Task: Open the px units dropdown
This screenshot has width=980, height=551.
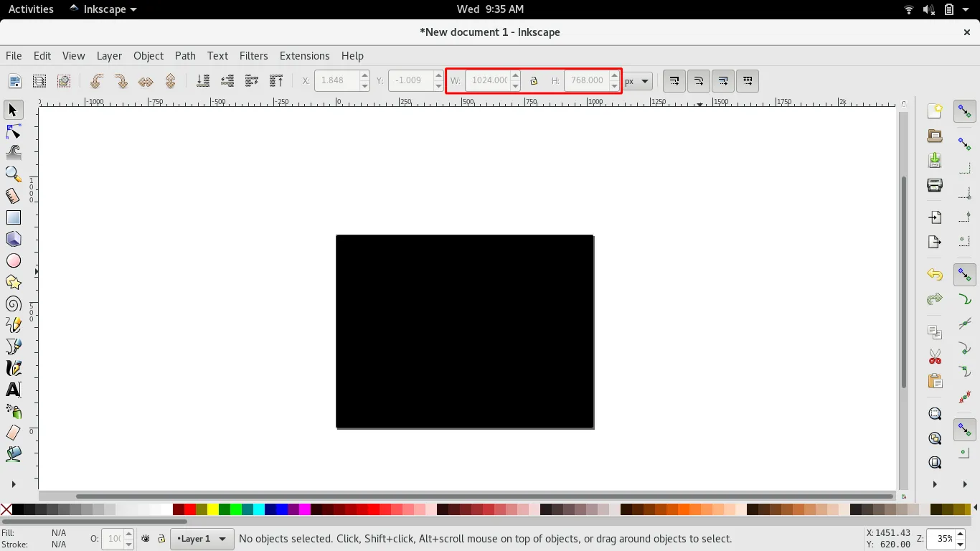Action: (x=637, y=81)
